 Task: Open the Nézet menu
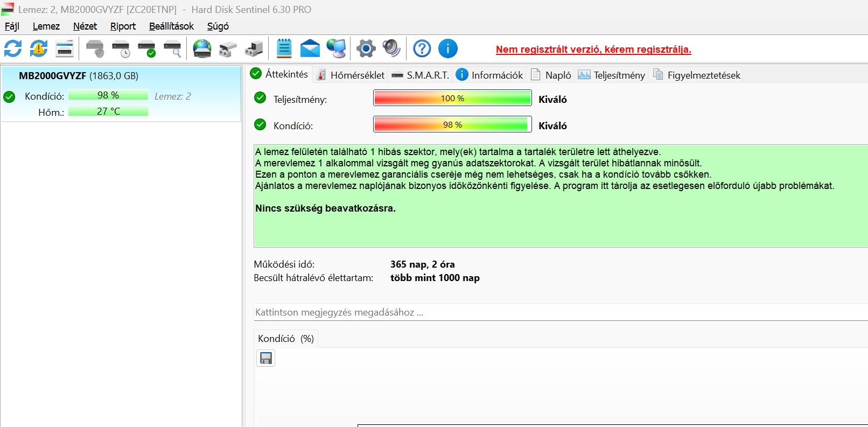point(85,26)
